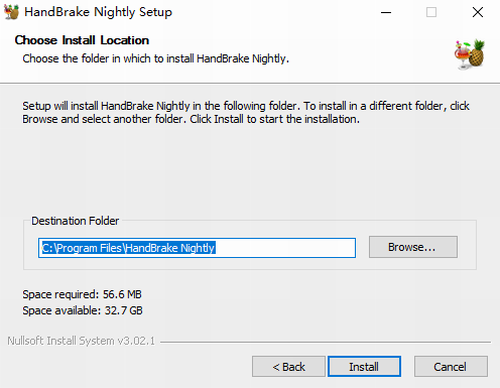Click the highlighted 'C:\Program Files' path text
Image resolution: width=500 pixels, height=388 pixels.
(x=82, y=248)
